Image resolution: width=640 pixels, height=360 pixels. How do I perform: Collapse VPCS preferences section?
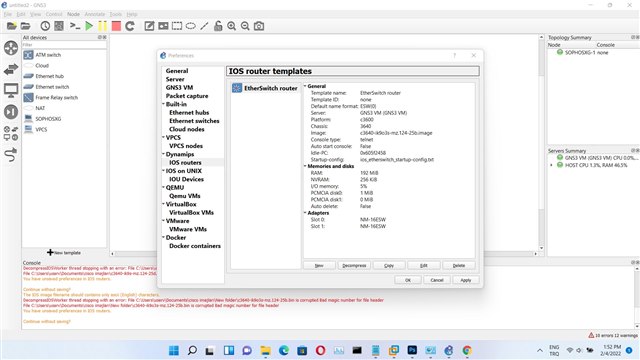coord(163,138)
